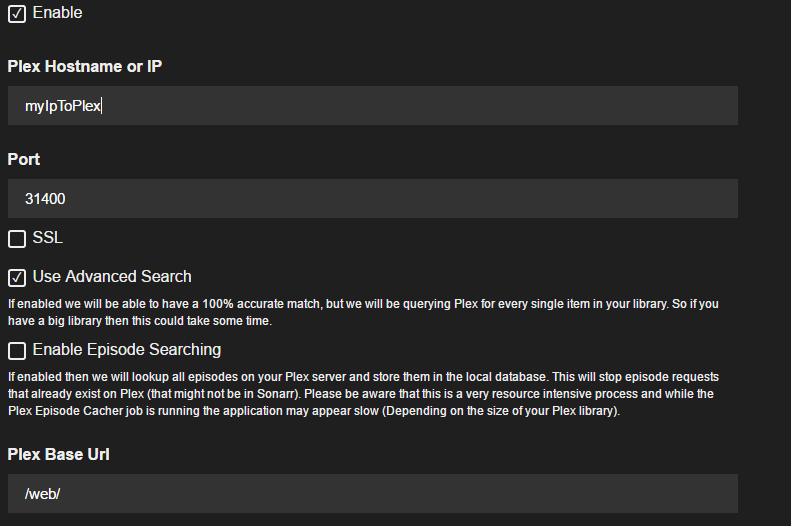Uncheck the Enable checkbox box
The width and height of the screenshot is (791, 526).
pyautogui.click(x=17, y=14)
